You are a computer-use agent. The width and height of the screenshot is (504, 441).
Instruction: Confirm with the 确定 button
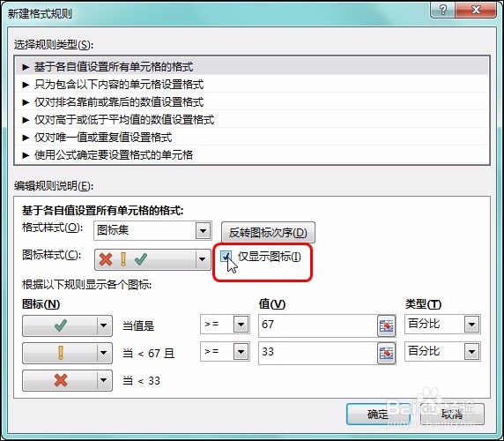(378, 415)
